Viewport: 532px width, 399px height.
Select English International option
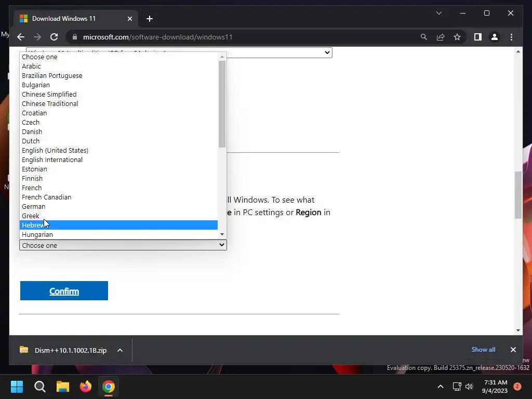tap(118, 160)
